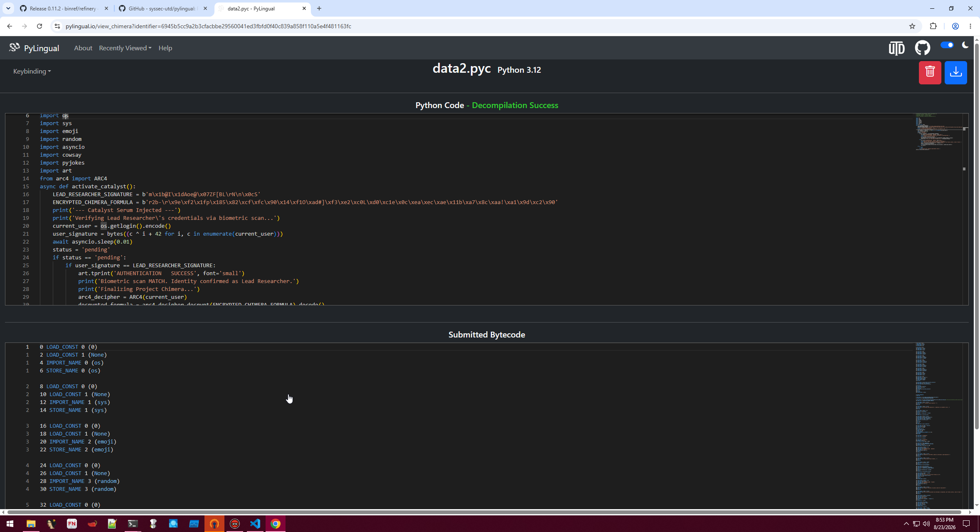Click the moon dark mode icon
The width and height of the screenshot is (980, 532).
pos(965,45)
